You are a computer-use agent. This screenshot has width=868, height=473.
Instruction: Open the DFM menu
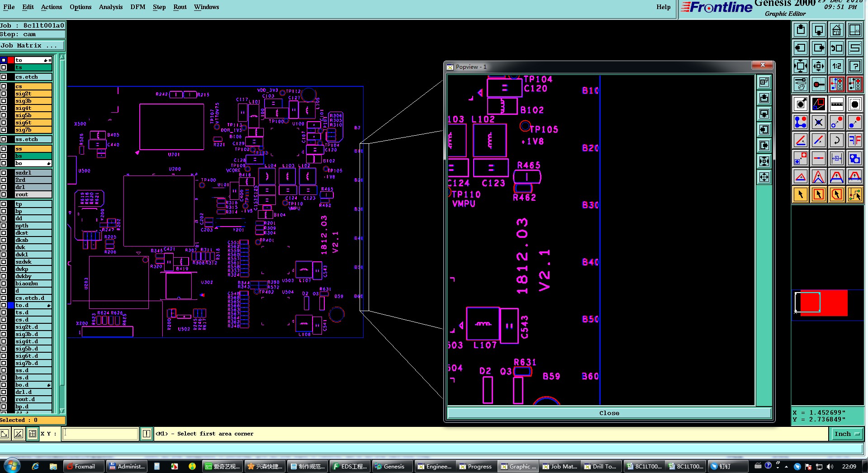(x=138, y=7)
